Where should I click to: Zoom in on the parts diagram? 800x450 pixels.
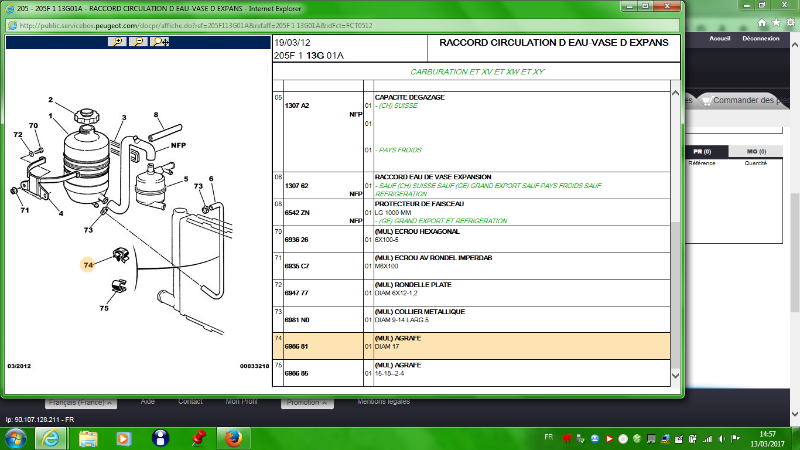[x=117, y=42]
